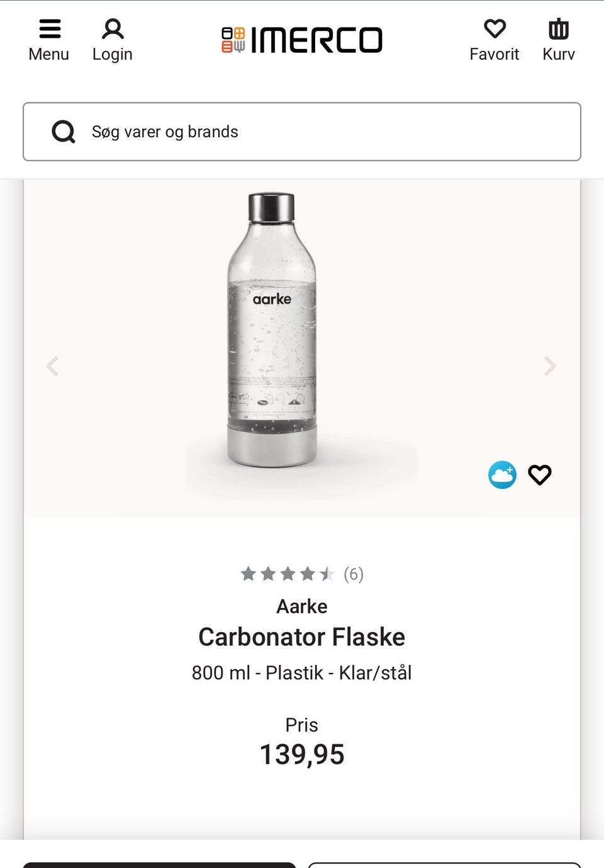The width and height of the screenshot is (604, 868).
Task: Toggle favorite heart on product image
Action: (x=539, y=475)
